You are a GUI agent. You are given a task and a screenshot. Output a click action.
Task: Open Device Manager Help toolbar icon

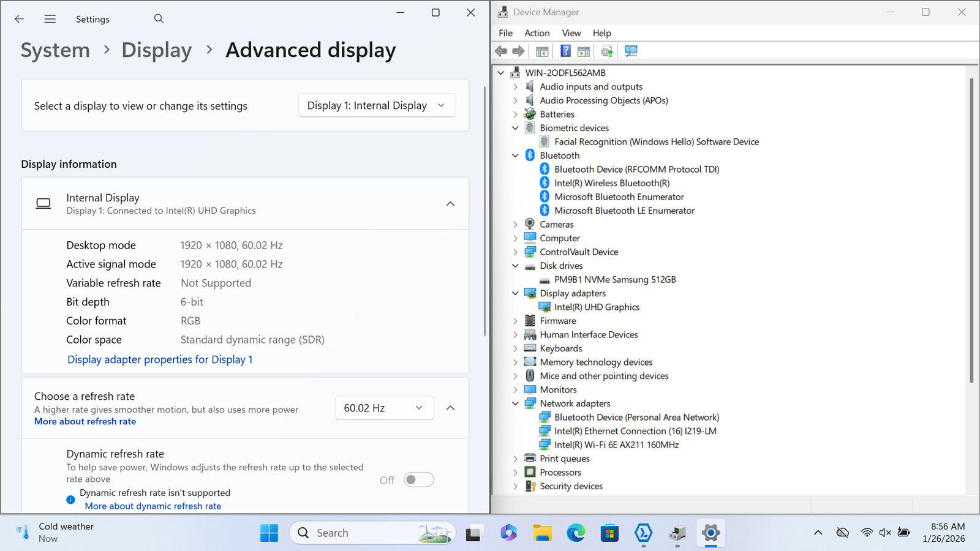tap(565, 51)
